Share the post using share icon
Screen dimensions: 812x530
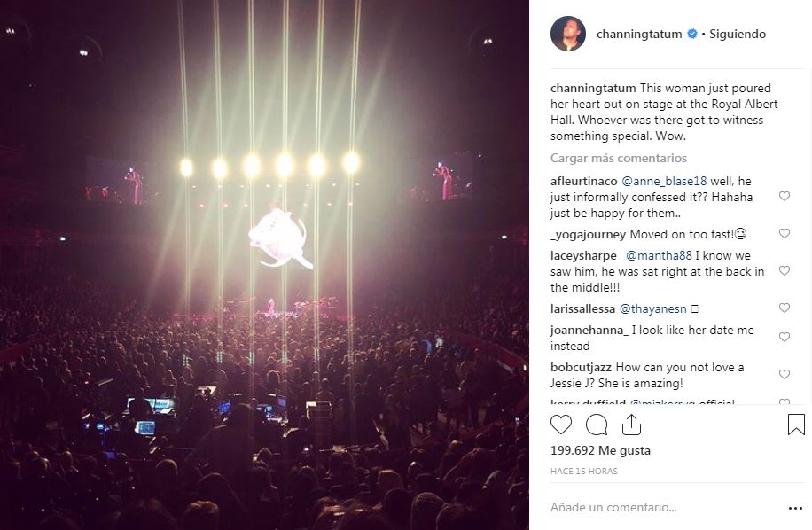(x=631, y=425)
